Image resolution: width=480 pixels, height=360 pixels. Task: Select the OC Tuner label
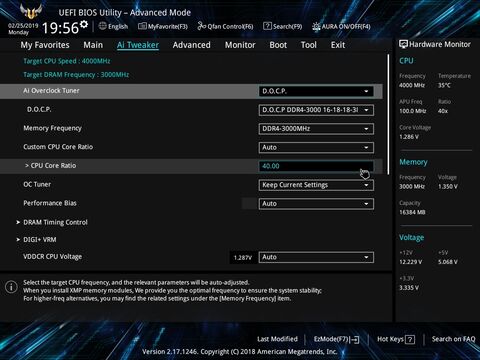[x=37, y=184]
